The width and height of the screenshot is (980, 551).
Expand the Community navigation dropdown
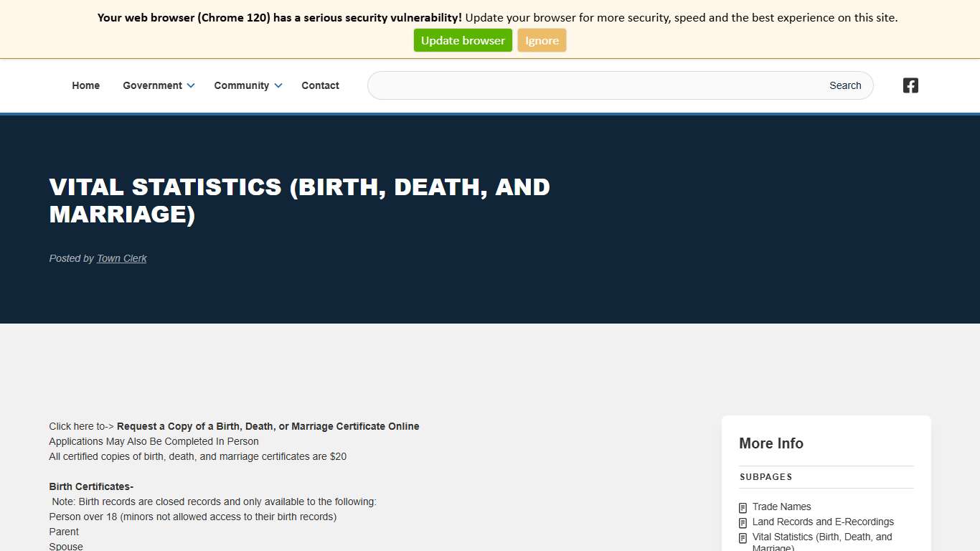(278, 85)
